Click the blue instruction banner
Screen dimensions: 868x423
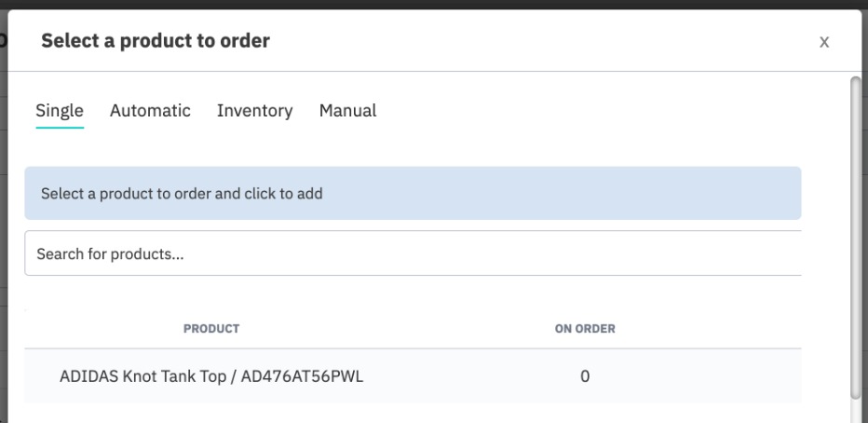click(x=413, y=193)
